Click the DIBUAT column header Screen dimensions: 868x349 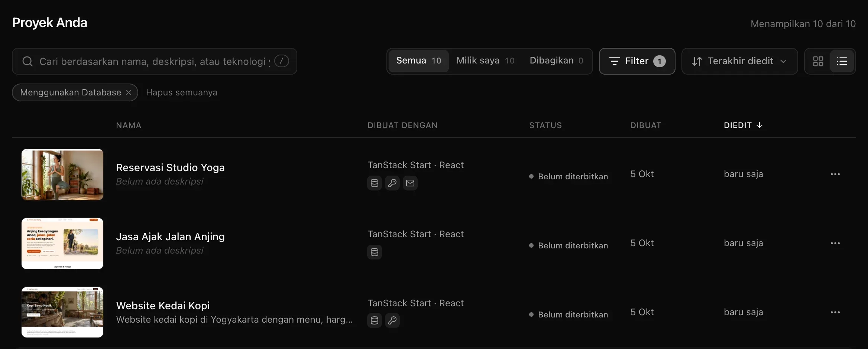point(646,125)
